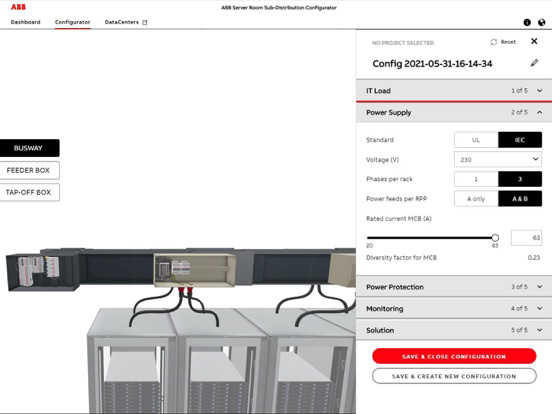Expand the Monitoring section
The width and height of the screenshot is (552, 414).
[x=454, y=308]
